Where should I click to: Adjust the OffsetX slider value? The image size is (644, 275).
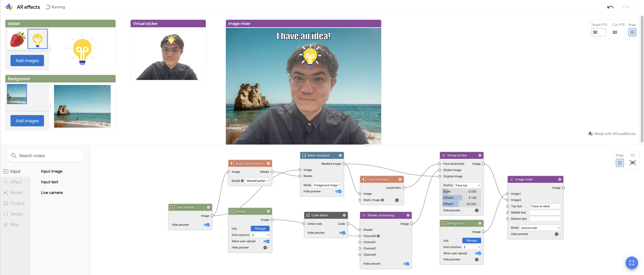462,198
